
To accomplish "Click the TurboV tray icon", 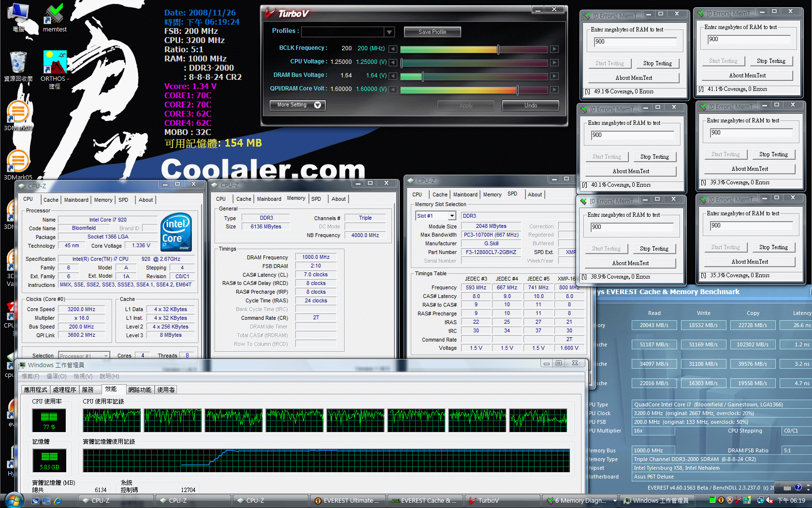I will click(738, 500).
